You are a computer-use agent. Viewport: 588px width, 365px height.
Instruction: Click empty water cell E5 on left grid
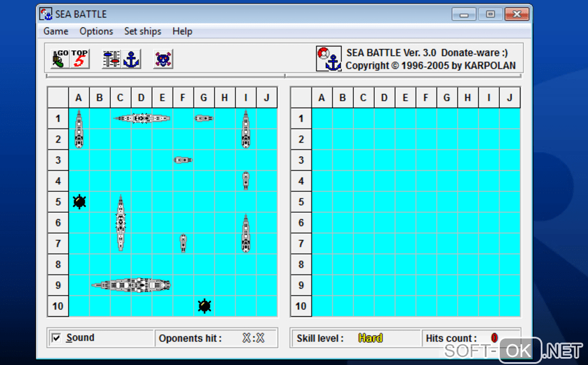click(x=162, y=202)
